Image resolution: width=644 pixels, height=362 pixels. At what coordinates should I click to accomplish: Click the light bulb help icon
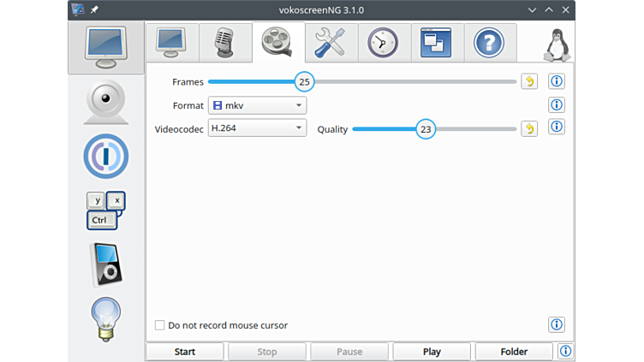(x=106, y=318)
